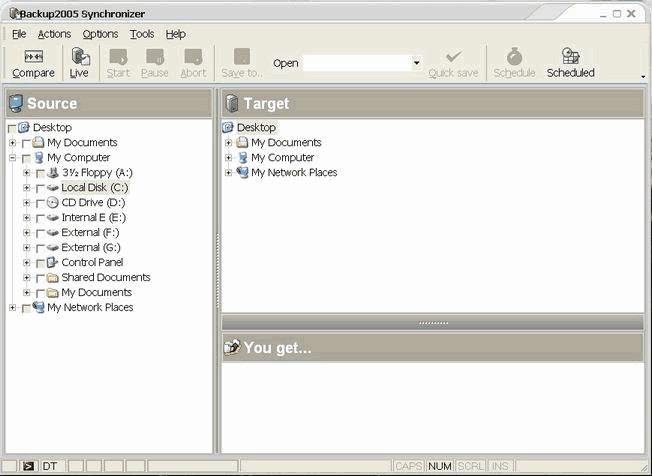Click the My Documents icon in Target tree

coord(242,142)
